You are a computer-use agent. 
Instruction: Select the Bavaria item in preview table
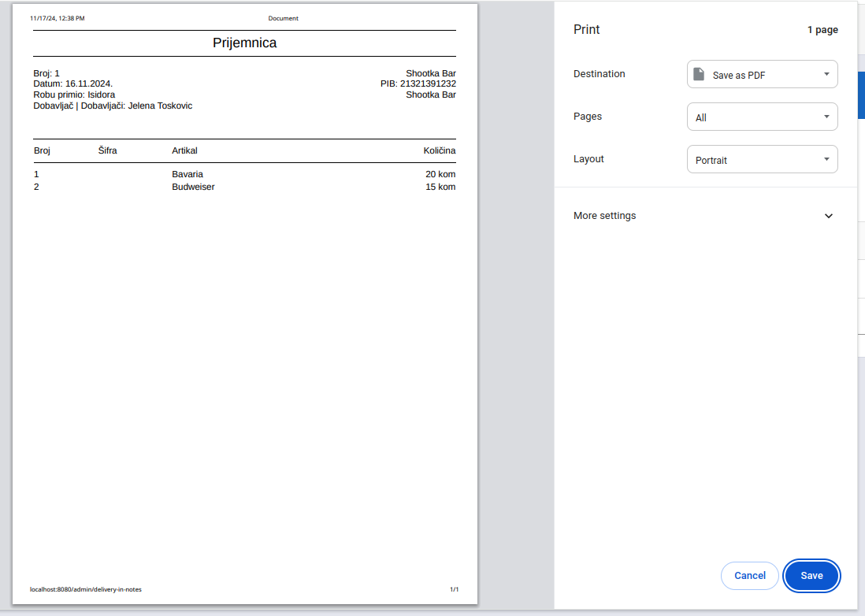pyautogui.click(x=187, y=174)
